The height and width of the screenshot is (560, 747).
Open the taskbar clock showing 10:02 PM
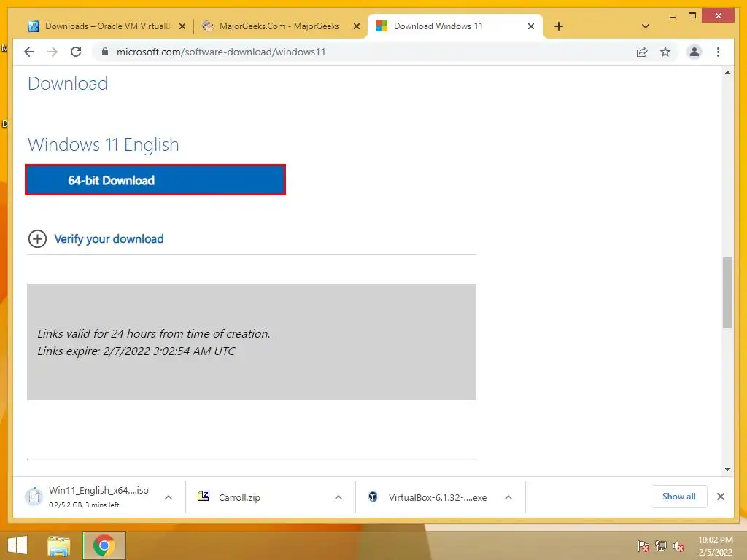(715, 546)
